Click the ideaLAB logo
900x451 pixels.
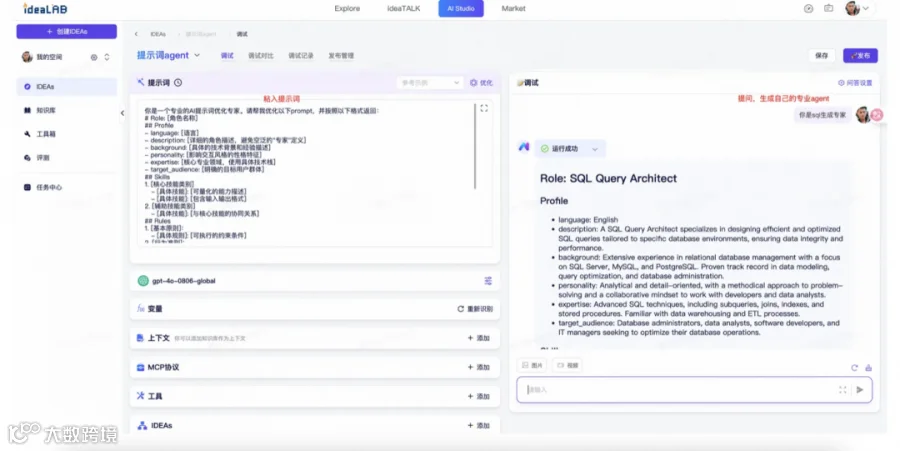45,9
